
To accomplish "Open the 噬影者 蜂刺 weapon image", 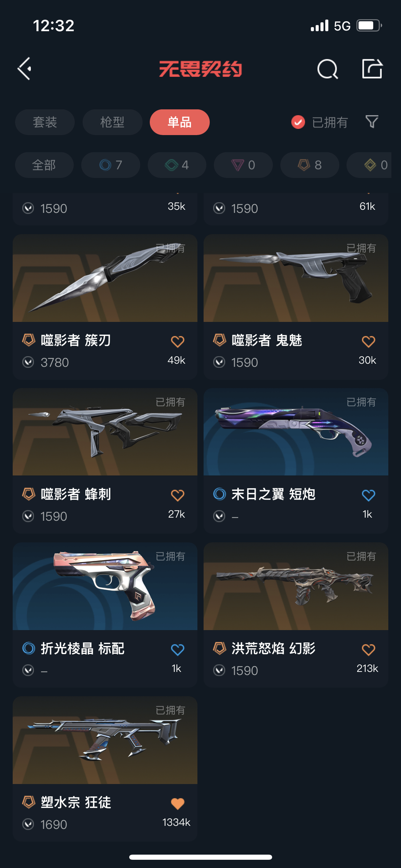I will pos(105,432).
